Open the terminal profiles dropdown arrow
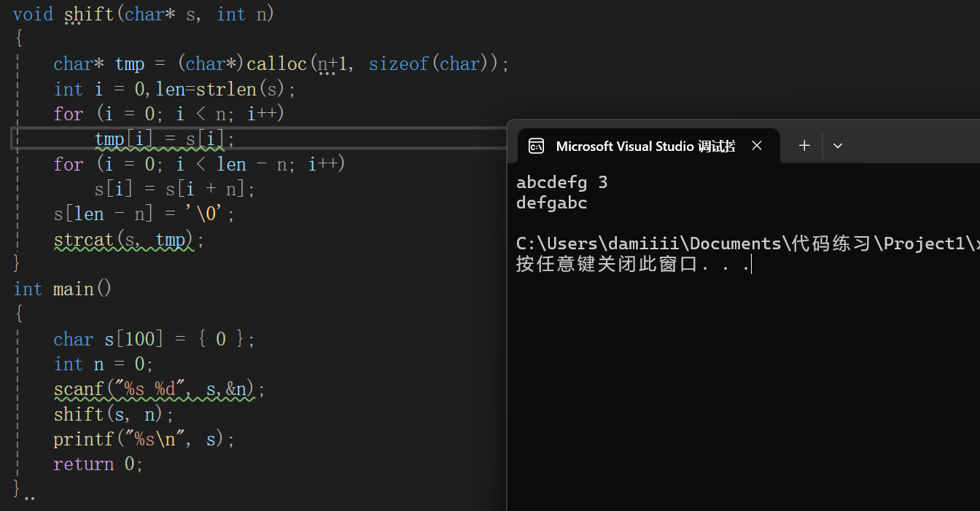 (838, 146)
